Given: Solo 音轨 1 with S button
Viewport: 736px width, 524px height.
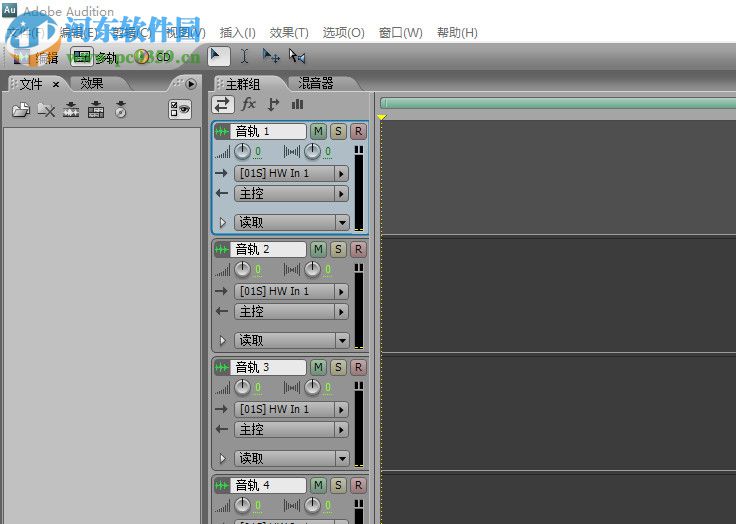Looking at the screenshot, I should 338,132.
